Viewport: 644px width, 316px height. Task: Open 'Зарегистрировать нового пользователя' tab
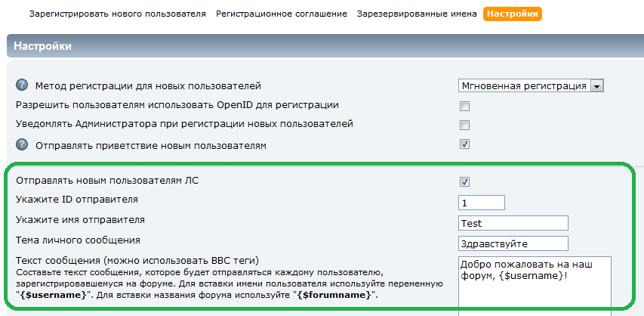point(117,14)
